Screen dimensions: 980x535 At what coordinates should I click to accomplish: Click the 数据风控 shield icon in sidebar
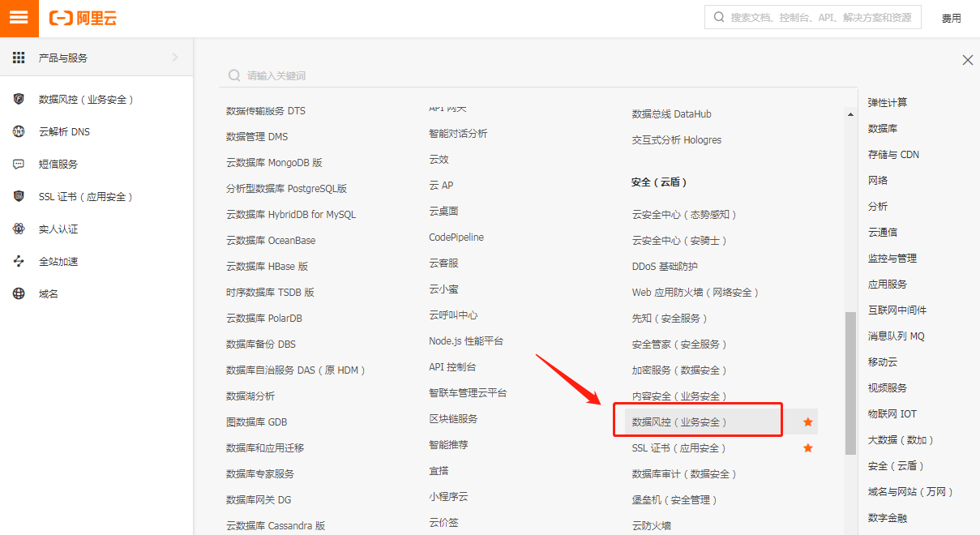tap(19, 99)
